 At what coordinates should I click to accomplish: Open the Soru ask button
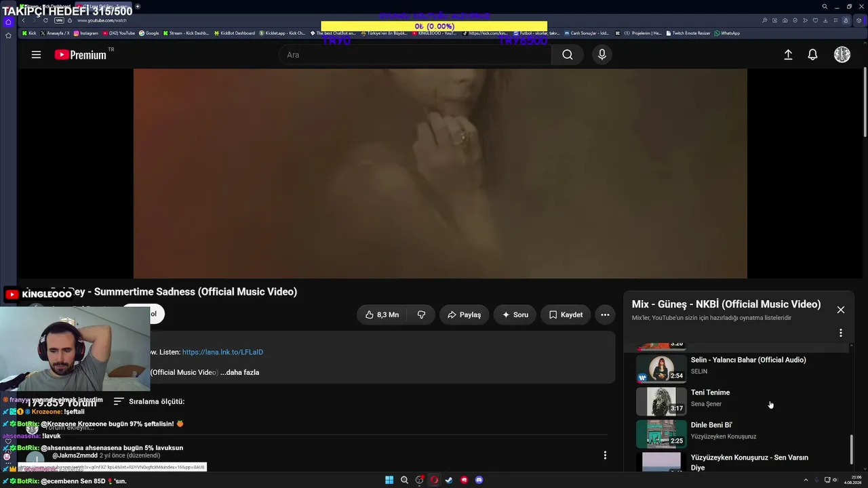pyautogui.click(x=515, y=314)
